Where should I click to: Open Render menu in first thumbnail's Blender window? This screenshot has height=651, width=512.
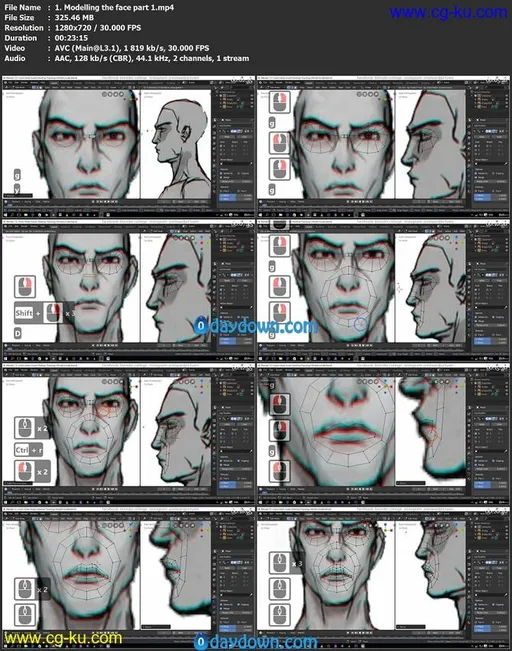pos(24,83)
